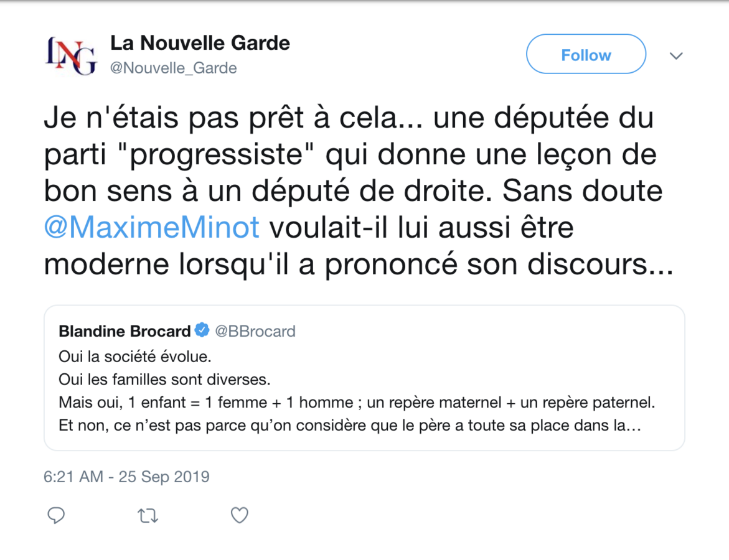The height and width of the screenshot is (560, 729).
Task: Click the Follow button
Action: tap(585, 54)
